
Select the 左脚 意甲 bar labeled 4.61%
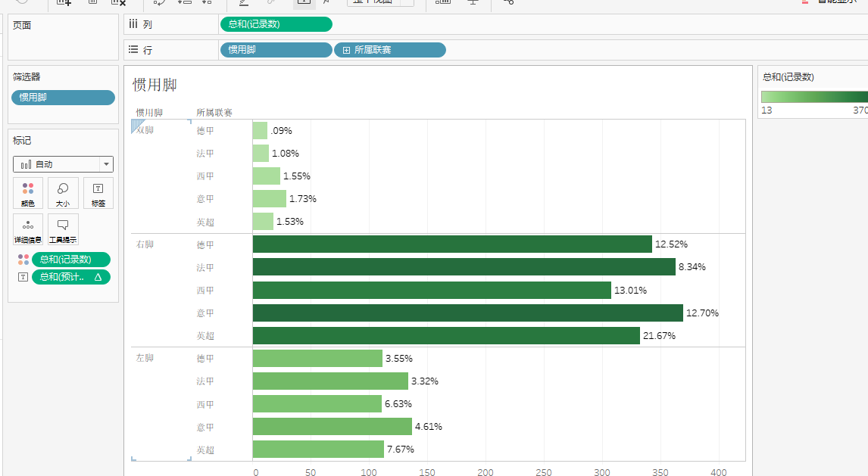tap(333, 426)
